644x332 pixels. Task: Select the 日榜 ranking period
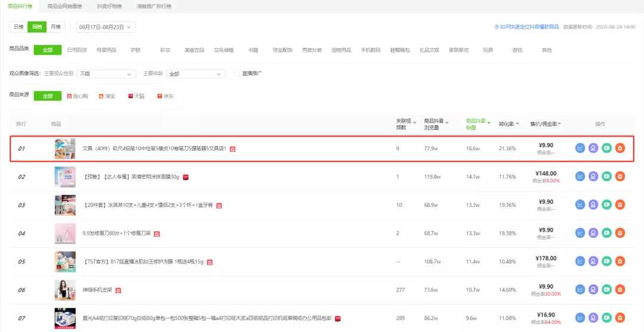[18, 27]
